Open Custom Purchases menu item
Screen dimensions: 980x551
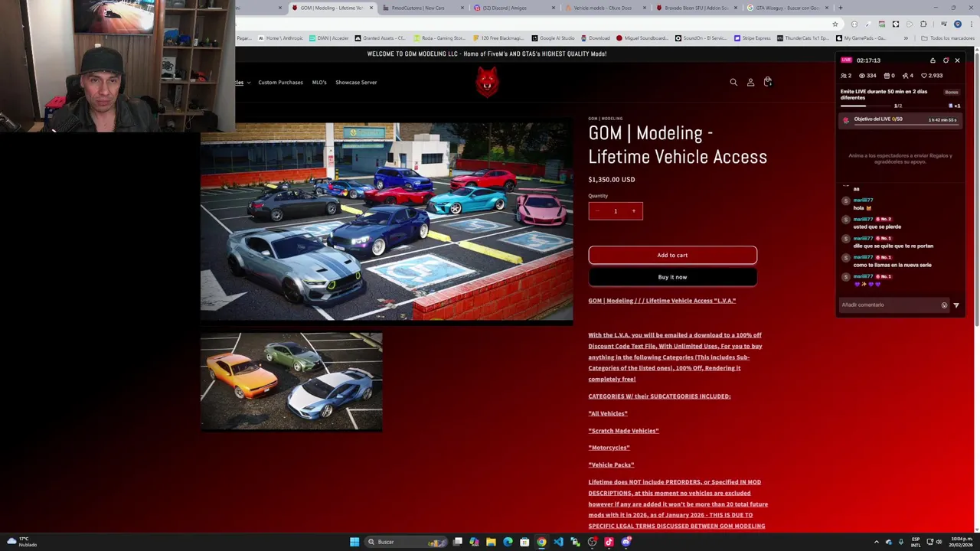(280, 83)
